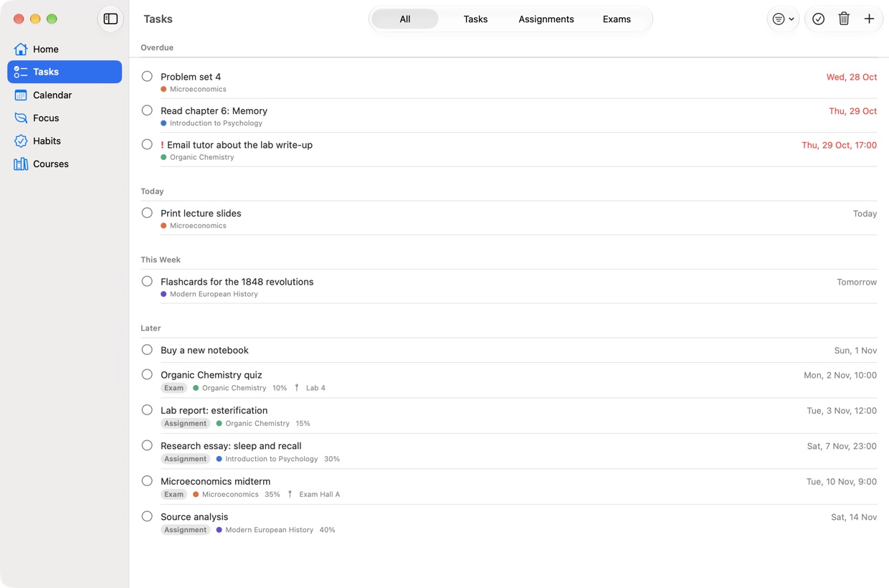Select the Buy a new notebook row title
Image resolution: width=889 pixels, height=588 pixels.
click(x=204, y=350)
